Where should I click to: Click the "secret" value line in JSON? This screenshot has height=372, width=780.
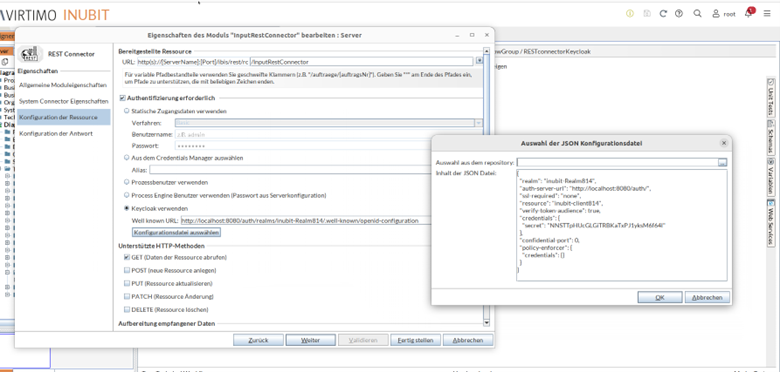(x=593, y=225)
